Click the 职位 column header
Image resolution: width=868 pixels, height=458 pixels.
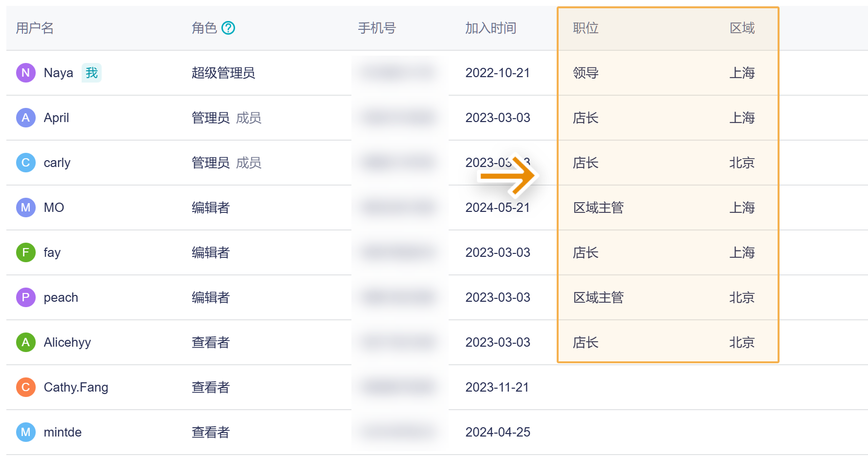coord(586,28)
